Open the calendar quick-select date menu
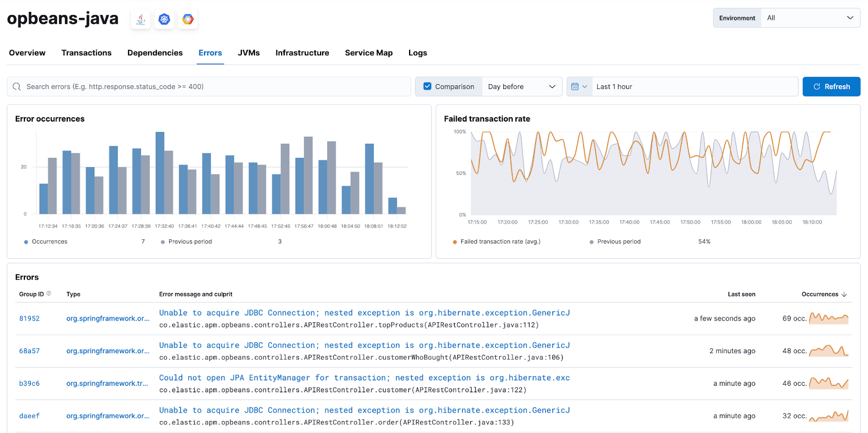This screenshot has width=868, height=433. point(579,87)
